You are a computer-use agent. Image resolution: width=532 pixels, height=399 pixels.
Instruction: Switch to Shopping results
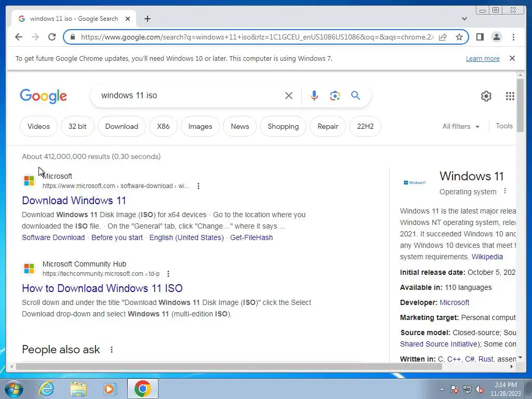coord(283,126)
